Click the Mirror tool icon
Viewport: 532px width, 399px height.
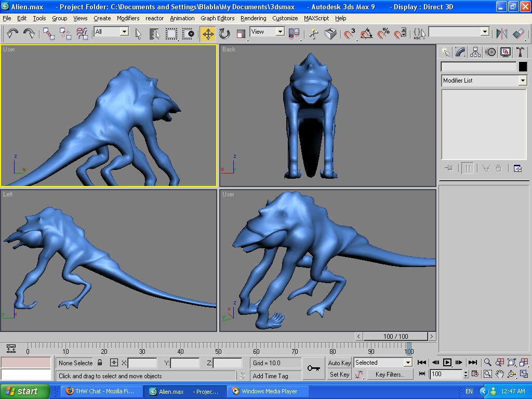[x=501, y=34]
